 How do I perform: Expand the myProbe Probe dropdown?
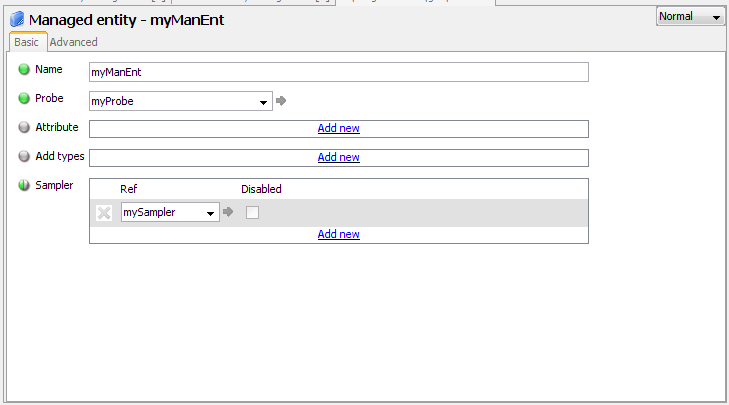[263, 101]
